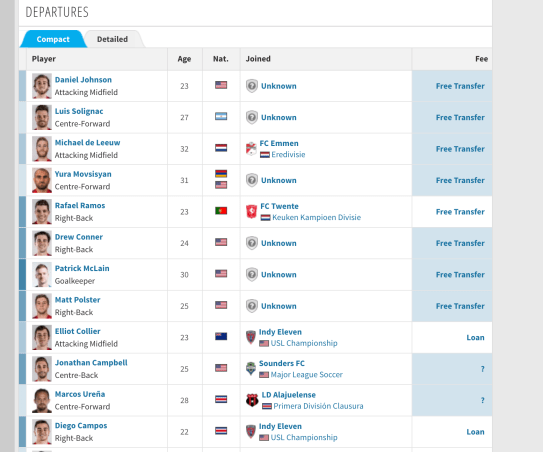Click Loan fee in Diego Campos row
This screenshot has height=452, width=543.
click(475, 432)
